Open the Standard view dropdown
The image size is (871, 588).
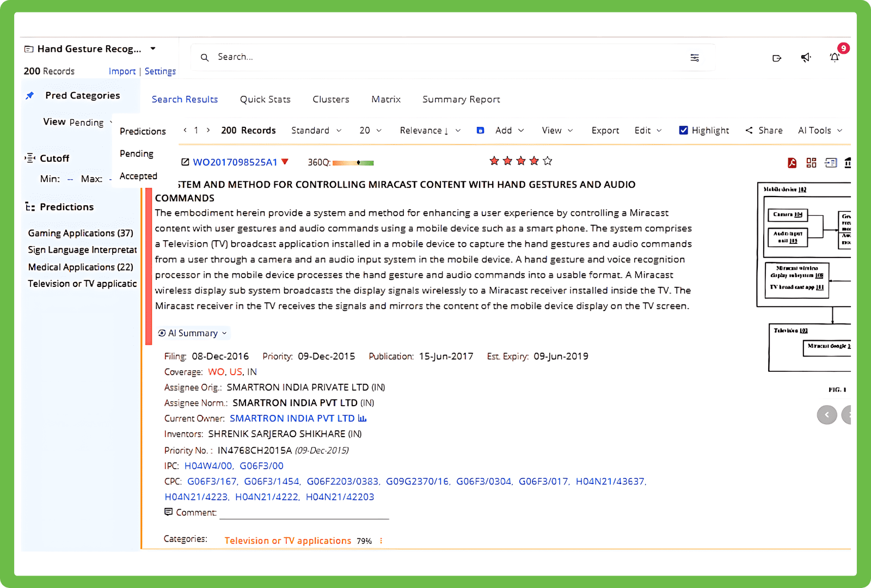[316, 131]
